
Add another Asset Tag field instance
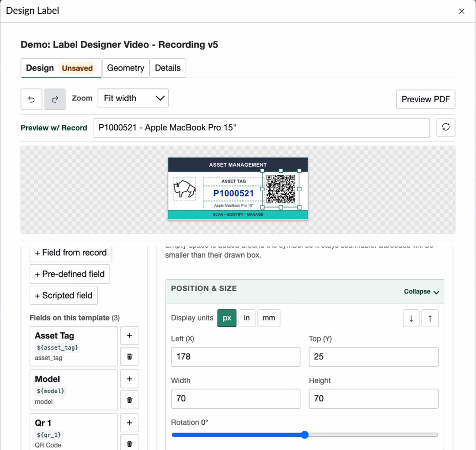[129, 335]
